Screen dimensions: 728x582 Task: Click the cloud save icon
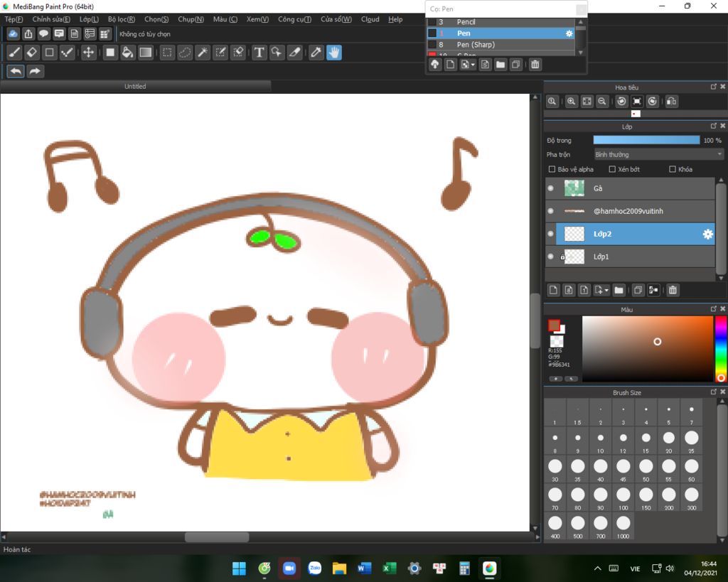(14, 34)
